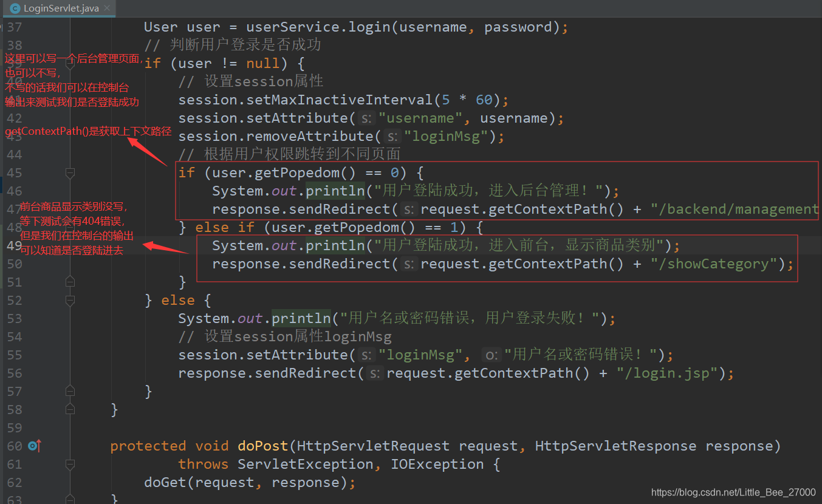Click the comment 判断用户登录是否成功

pyautogui.click(x=233, y=46)
